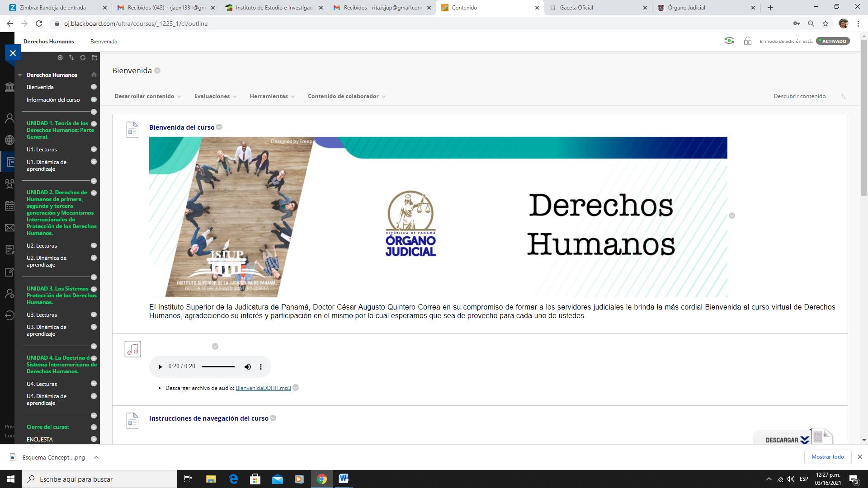This screenshot has height=488, width=868.
Task: Open the globe activity stream icon
Action: (x=9, y=141)
